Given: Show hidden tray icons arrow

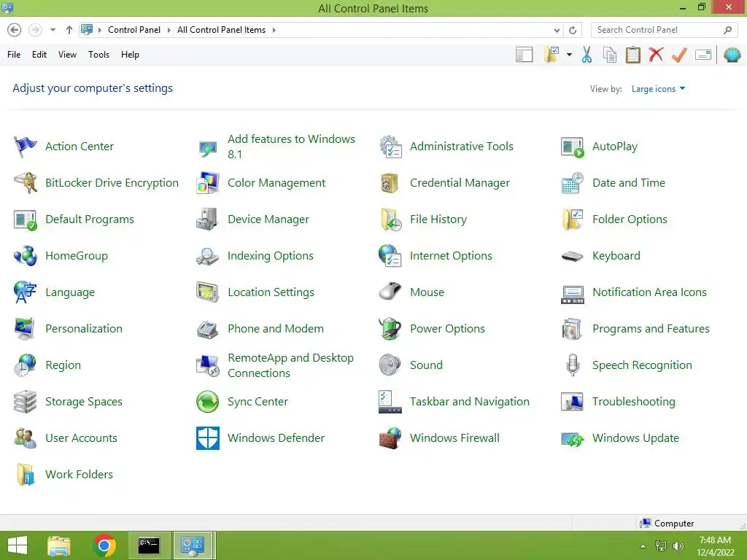Looking at the screenshot, I should (x=643, y=546).
